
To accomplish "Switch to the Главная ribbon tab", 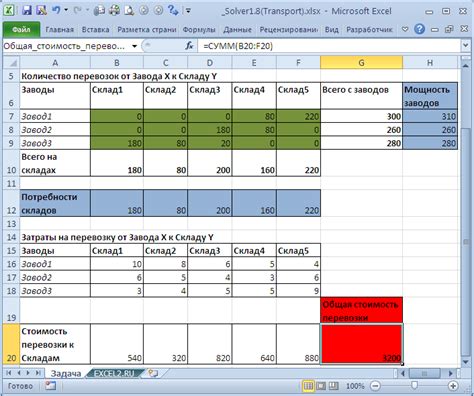I will pyautogui.click(x=59, y=30).
